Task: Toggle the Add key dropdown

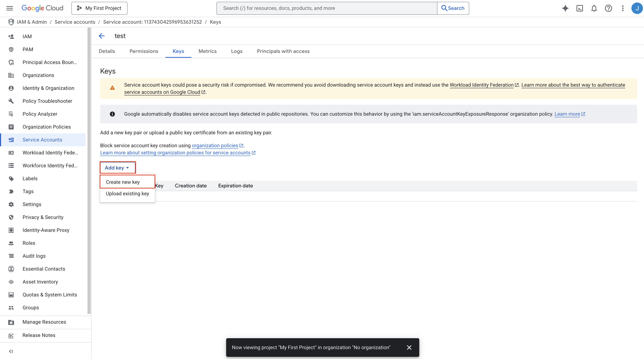Action: (x=118, y=168)
